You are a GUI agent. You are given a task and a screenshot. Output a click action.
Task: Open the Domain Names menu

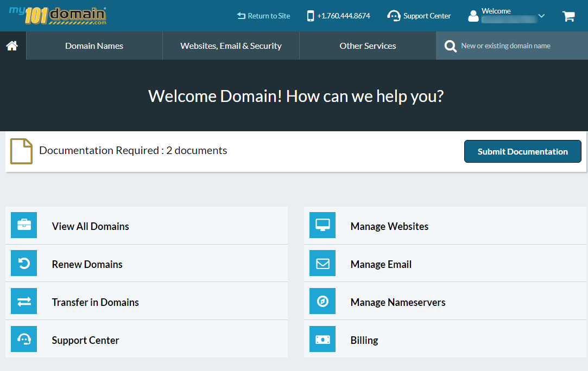click(x=94, y=46)
